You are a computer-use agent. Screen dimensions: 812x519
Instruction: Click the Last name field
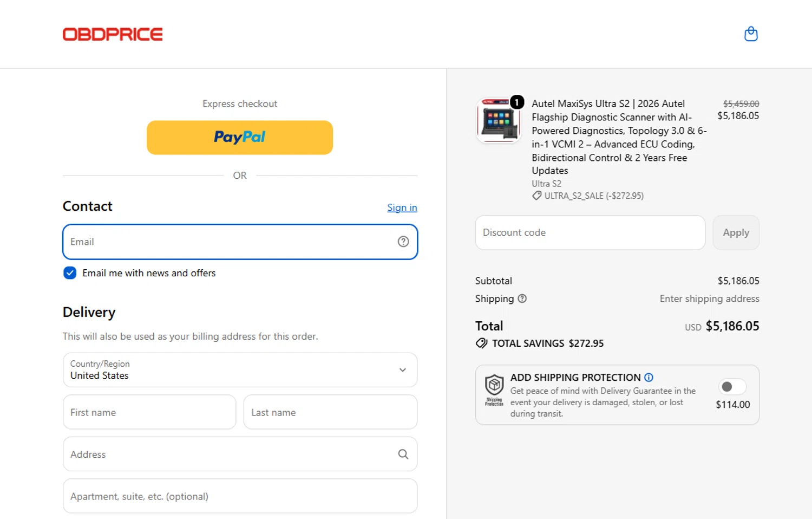point(330,412)
